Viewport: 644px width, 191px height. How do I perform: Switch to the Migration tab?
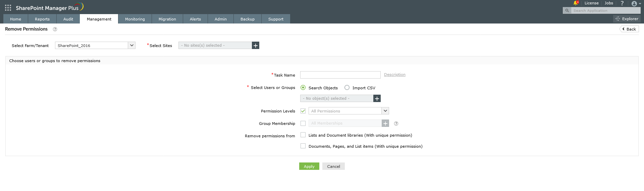coord(167,19)
